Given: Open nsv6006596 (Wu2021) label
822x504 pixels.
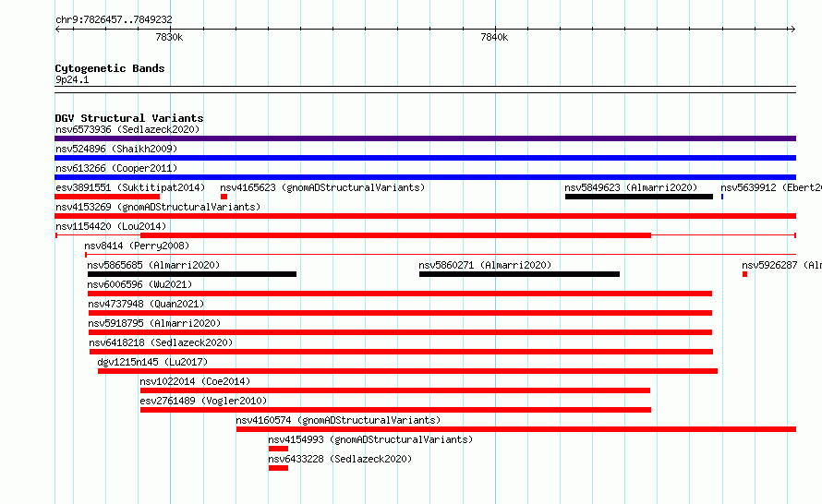Looking at the screenshot, I should [139, 284].
